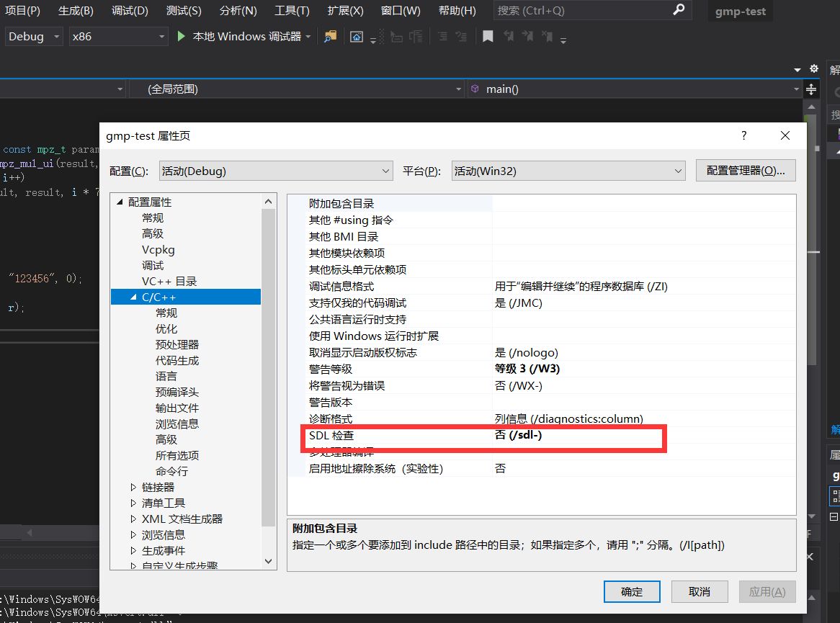Select VC++ 目录 in the tree
This screenshot has height=623, width=840.
point(169,281)
